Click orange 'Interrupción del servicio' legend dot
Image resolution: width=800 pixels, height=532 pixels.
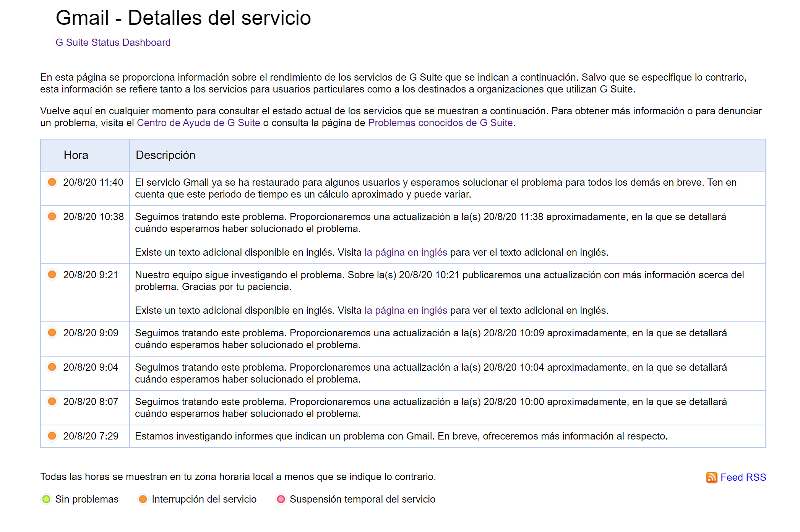coord(143,499)
